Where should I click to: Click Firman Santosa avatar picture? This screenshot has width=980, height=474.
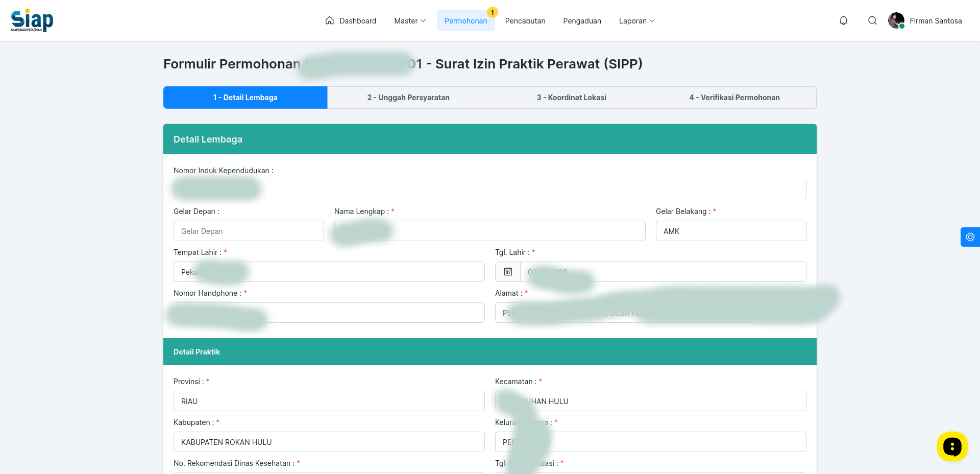point(896,20)
